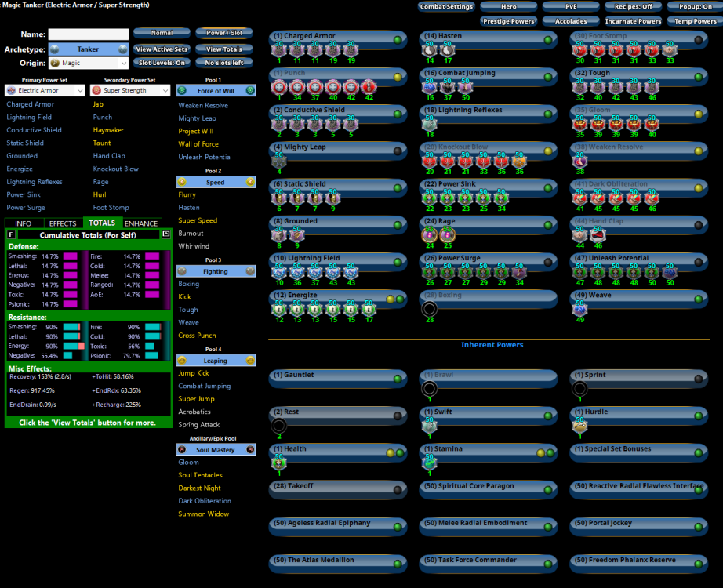Click the Weaken Resolve level 38 enhancement
723x588 pixels.
pyautogui.click(x=580, y=161)
